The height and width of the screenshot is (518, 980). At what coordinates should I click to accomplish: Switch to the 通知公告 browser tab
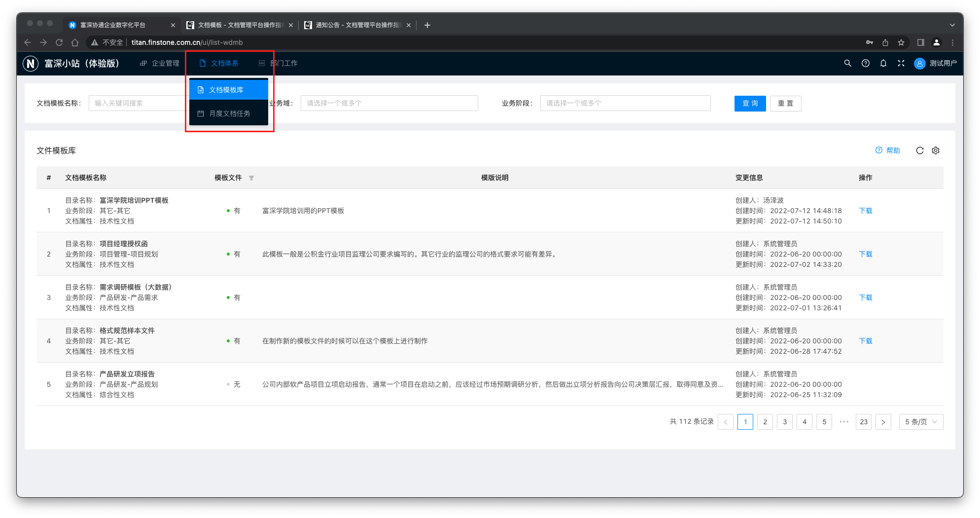click(357, 25)
